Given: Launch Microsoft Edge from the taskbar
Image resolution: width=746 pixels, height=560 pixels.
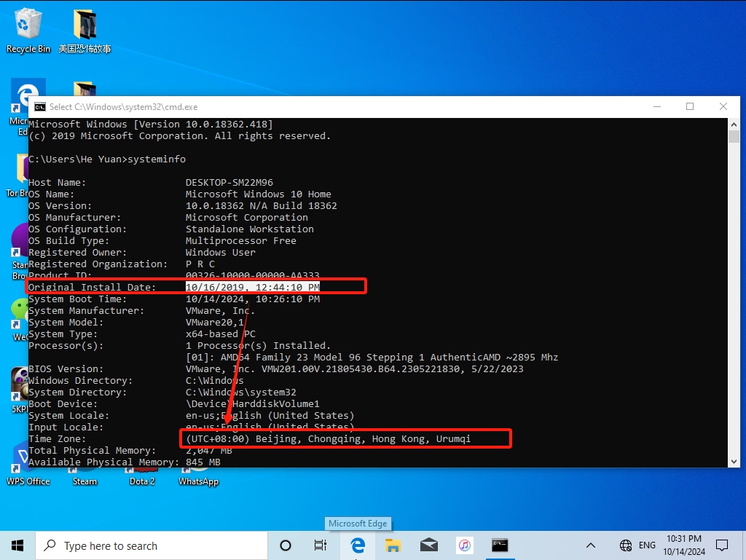Looking at the screenshot, I should coord(357,545).
